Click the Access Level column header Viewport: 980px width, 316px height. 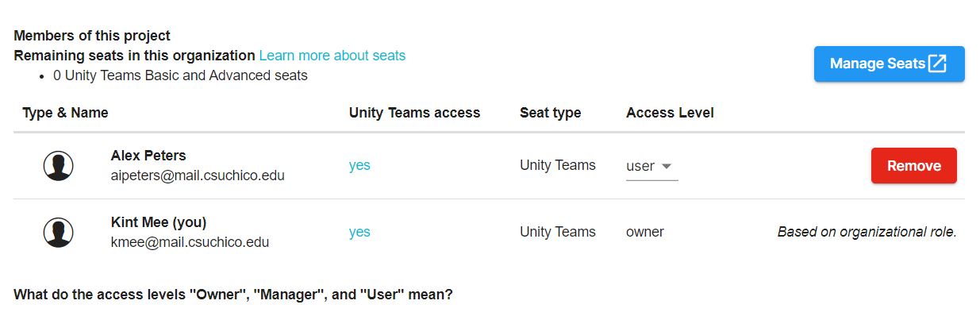(x=670, y=113)
